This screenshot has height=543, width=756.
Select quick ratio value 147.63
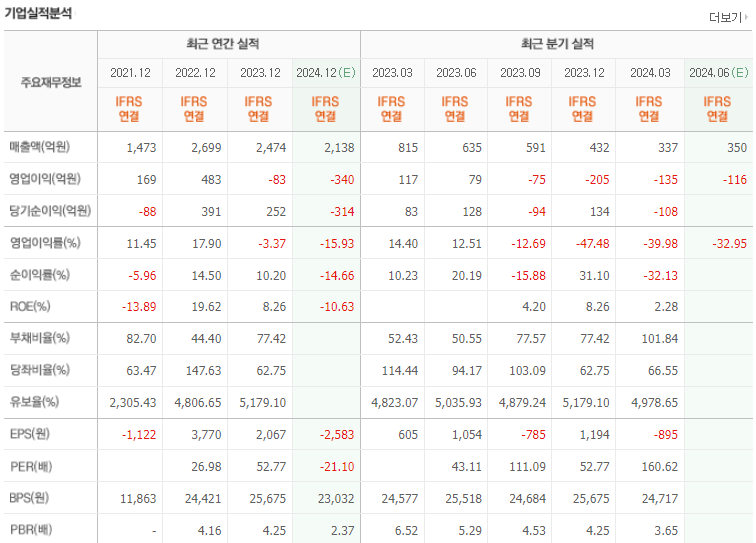click(203, 371)
